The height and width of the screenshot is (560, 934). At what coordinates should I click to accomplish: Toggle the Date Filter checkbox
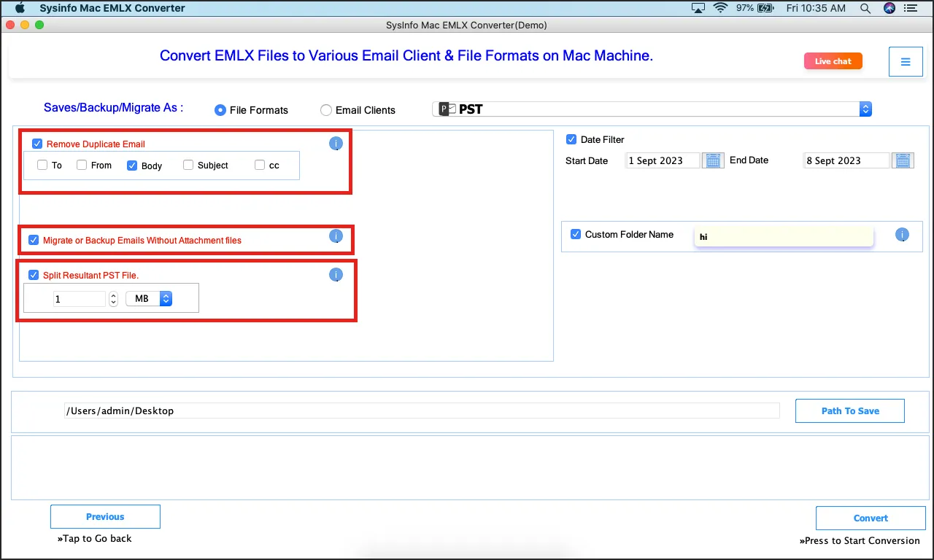(x=571, y=139)
